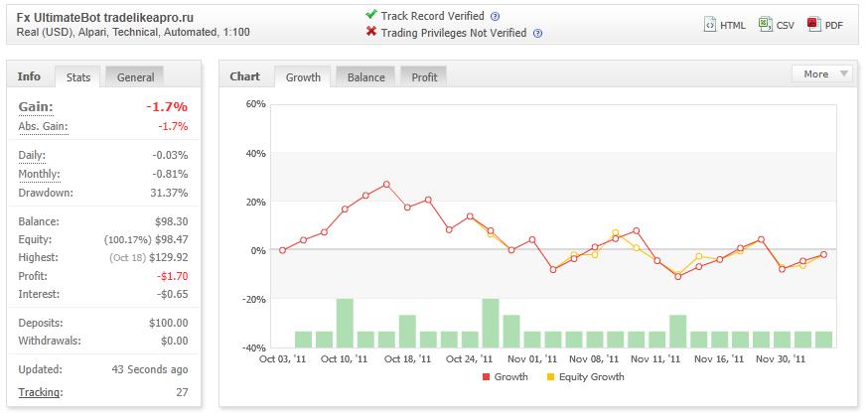Click the green Track Record Verified checkmark
The height and width of the screenshot is (417, 868).
click(371, 15)
